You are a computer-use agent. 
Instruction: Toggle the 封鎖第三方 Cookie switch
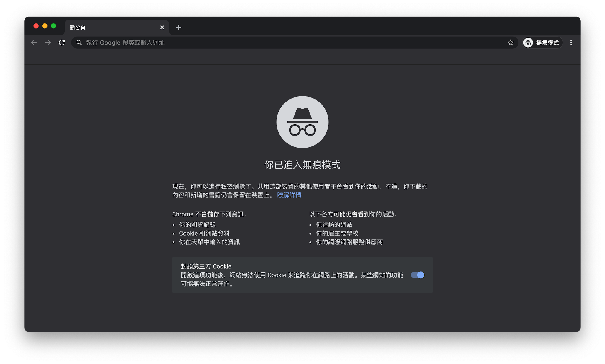pos(417,275)
